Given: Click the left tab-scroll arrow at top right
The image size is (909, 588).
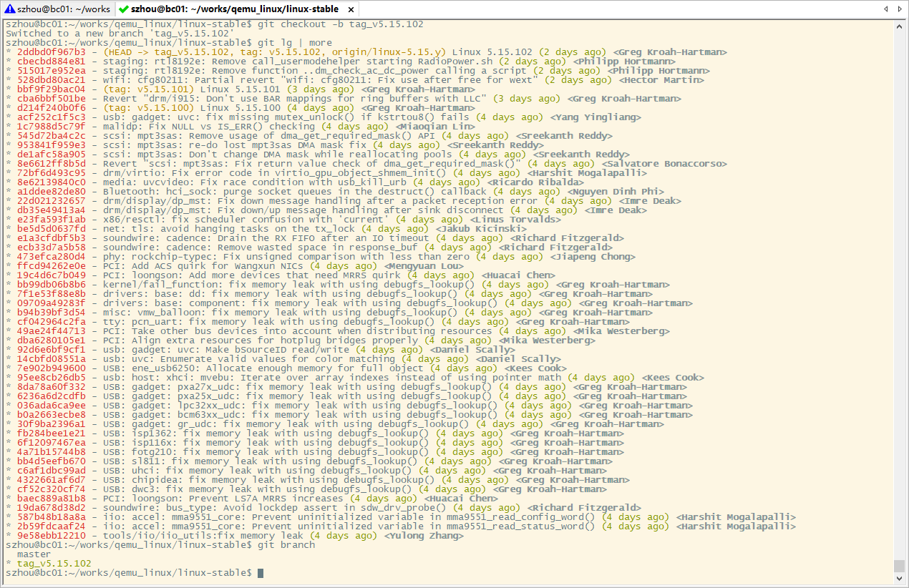Looking at the screenshot, I should [x=888, y=9].
